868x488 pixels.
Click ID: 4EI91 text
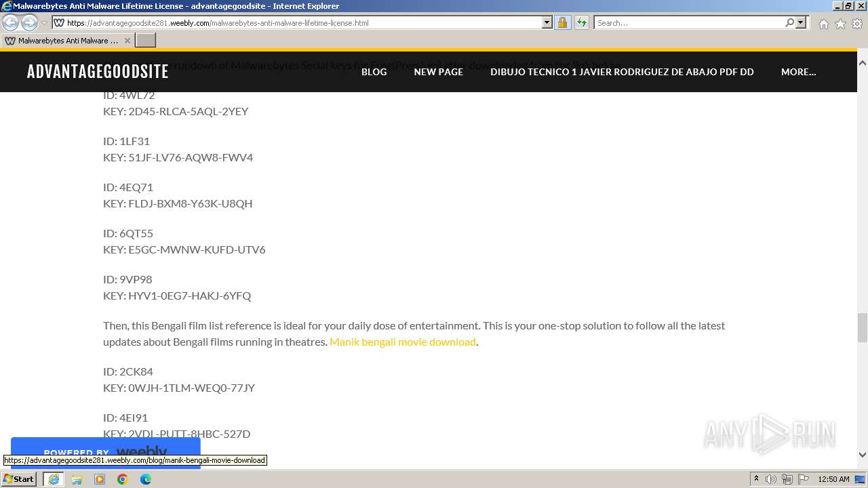click(125, 418)
